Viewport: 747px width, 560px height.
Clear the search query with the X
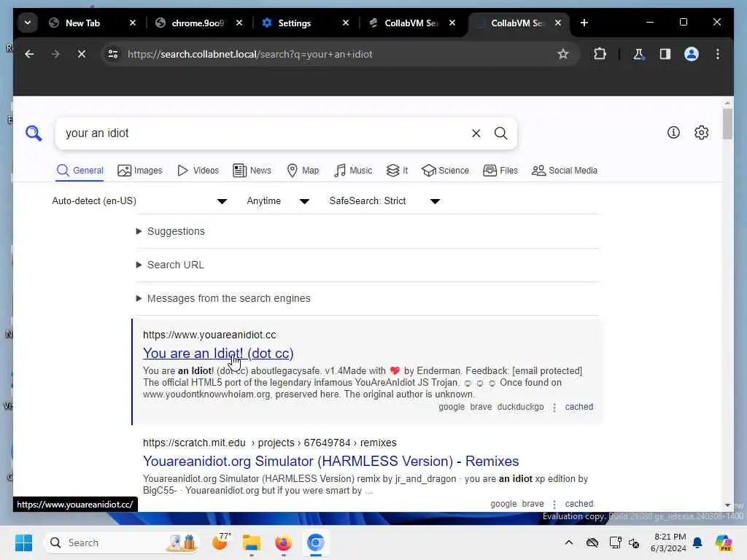coord(476,133)
